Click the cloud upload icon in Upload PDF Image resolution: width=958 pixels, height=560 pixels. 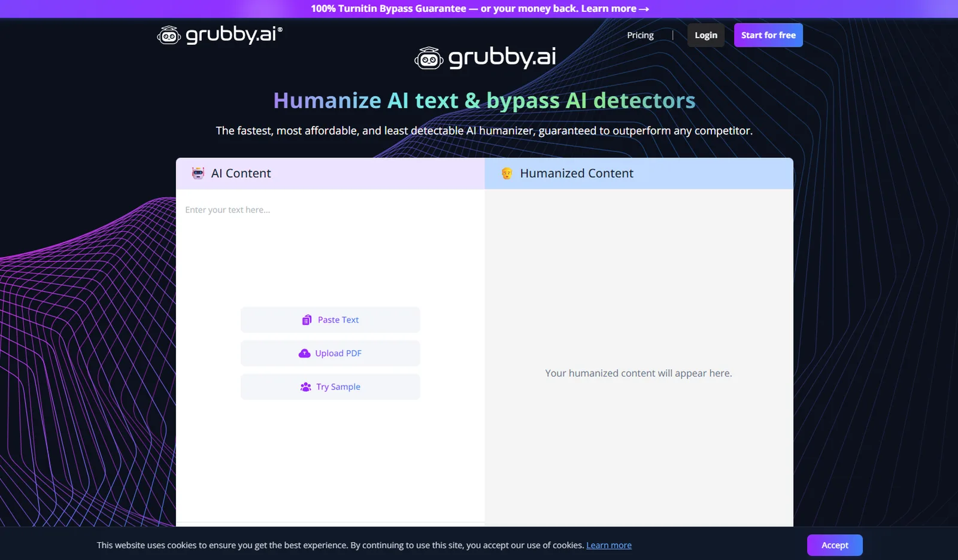click(x=304, y=354)
